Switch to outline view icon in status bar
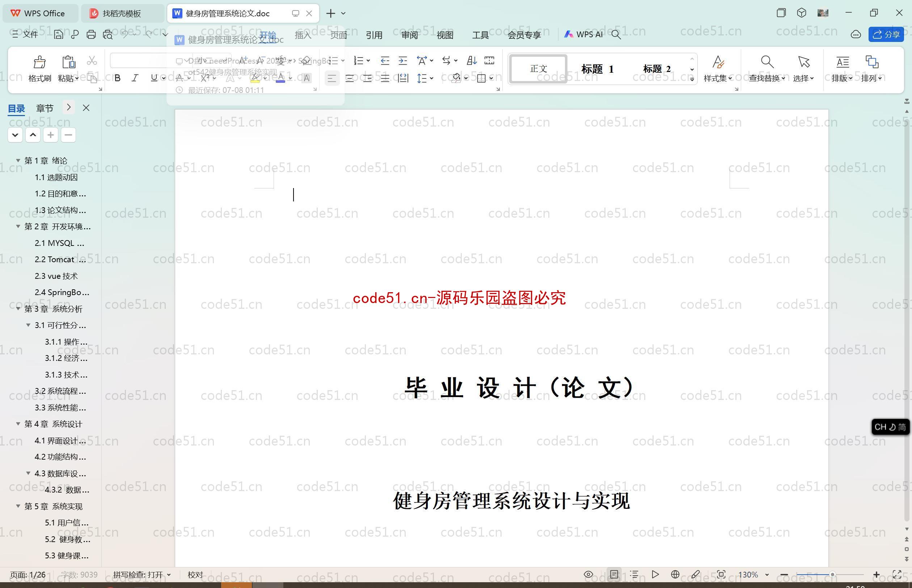This screenshot has height=588, width=912. pos(634,575)
